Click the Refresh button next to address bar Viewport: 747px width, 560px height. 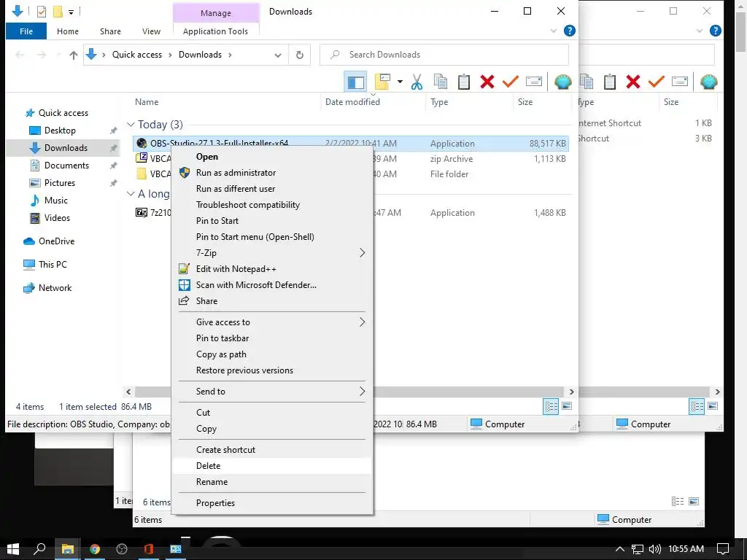300,55
